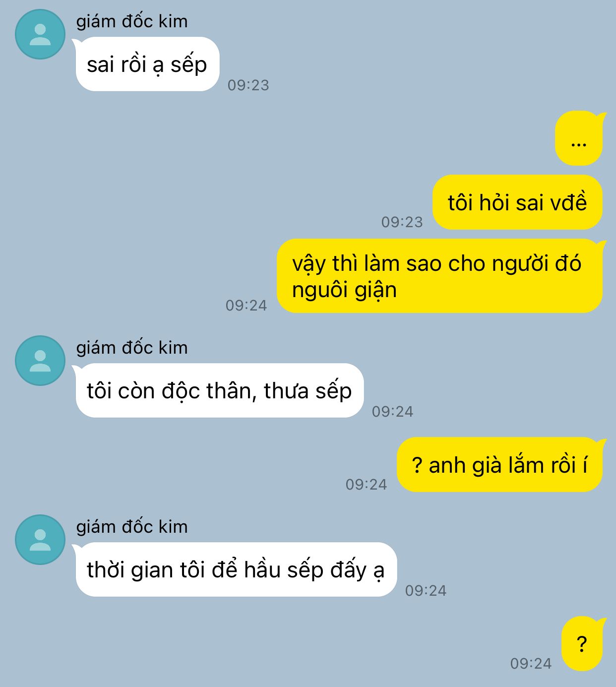Image resolution: width=616 pixels, height=687 pixels.
Task: Select 'thời gian tôi để hầu sếp đấy ạ' bubble
Action: 236,569
